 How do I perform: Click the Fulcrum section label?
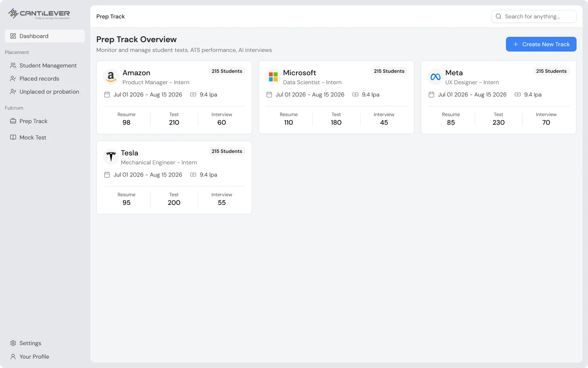point(14,108)
